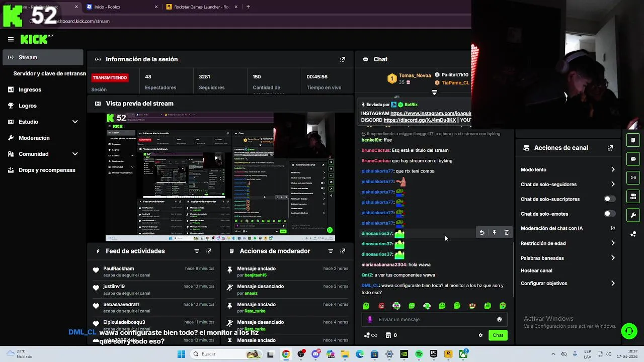Click the Enviar un mensaje input field

coord(434,319)
